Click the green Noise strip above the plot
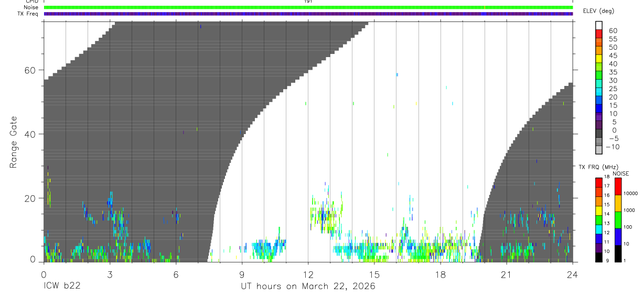The width and height of the screenshot is (644, 297). tap(308, 7)
